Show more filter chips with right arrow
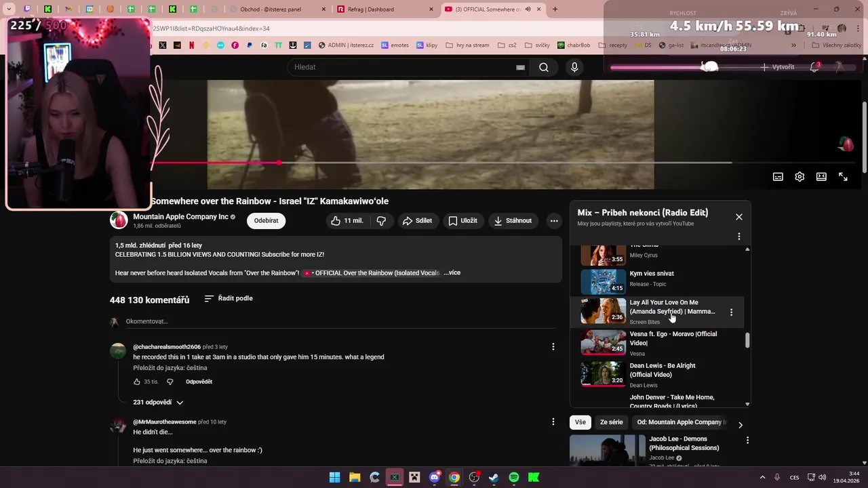This screenshot has width=868, height=488. pyautogui.click(x=740, y=425)
